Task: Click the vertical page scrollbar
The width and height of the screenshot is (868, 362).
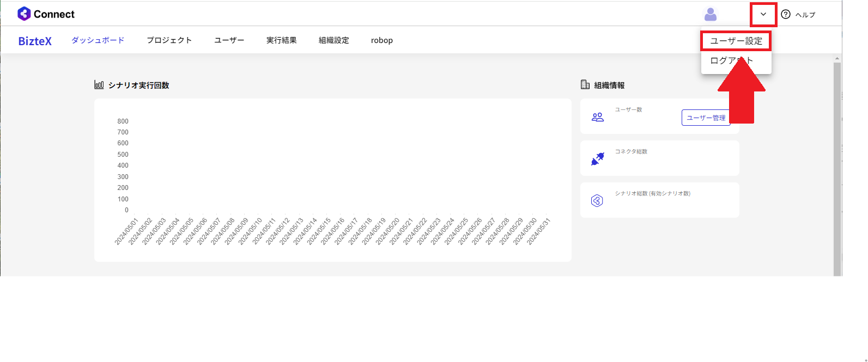Action: coord(837,163)
